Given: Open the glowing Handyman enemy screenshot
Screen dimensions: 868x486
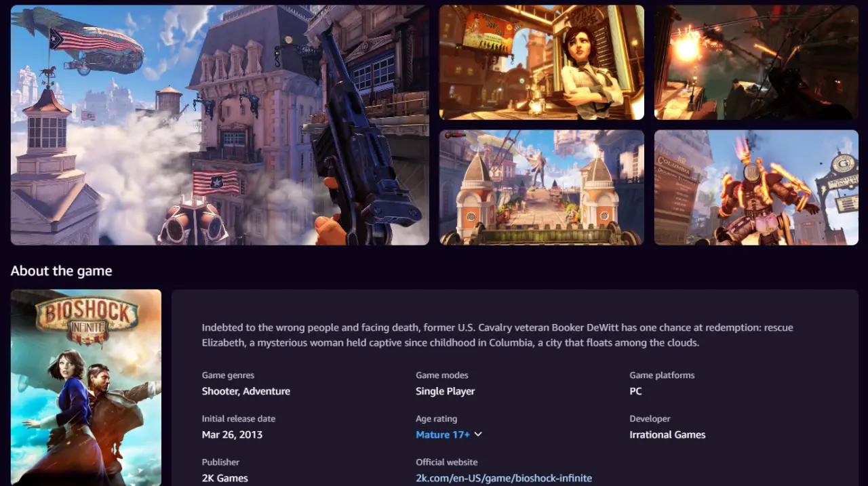Looking at the screenshot, I should pyautogui.click(x=756, y=187).
